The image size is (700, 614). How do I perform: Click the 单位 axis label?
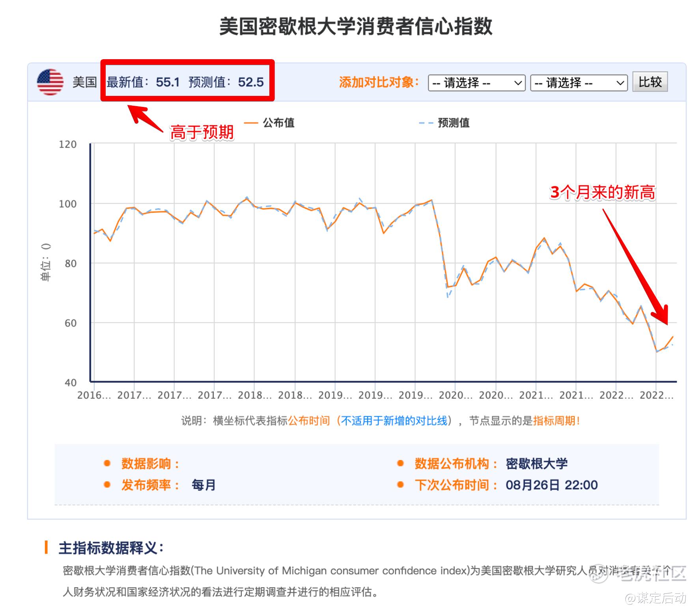pos(46,262)
